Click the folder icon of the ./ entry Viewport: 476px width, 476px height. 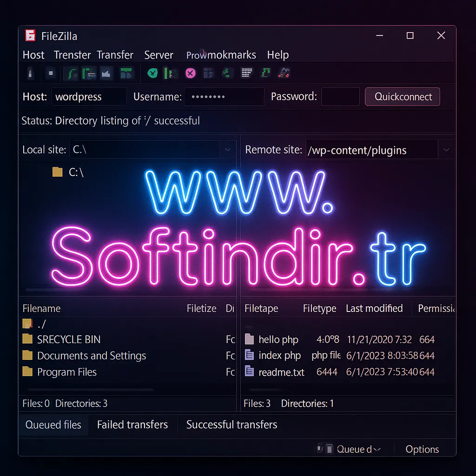27,324
